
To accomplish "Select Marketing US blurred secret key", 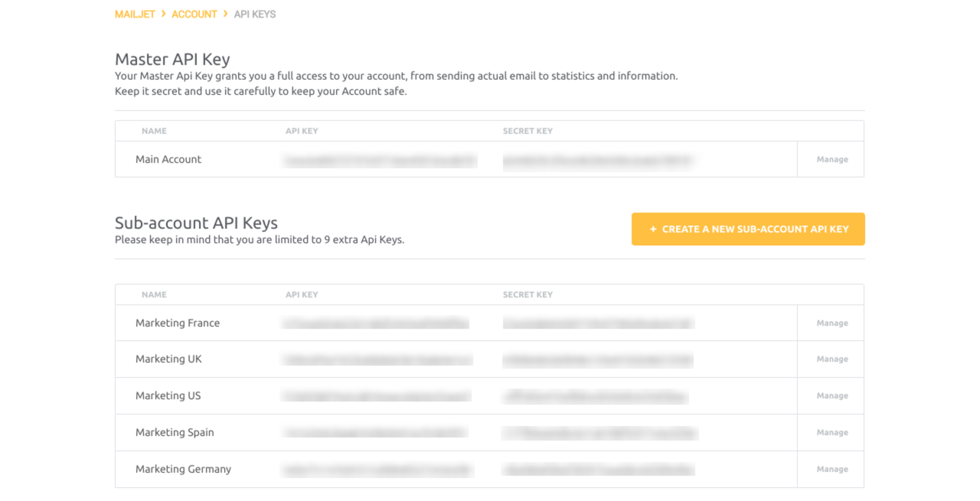I will 595,396.
